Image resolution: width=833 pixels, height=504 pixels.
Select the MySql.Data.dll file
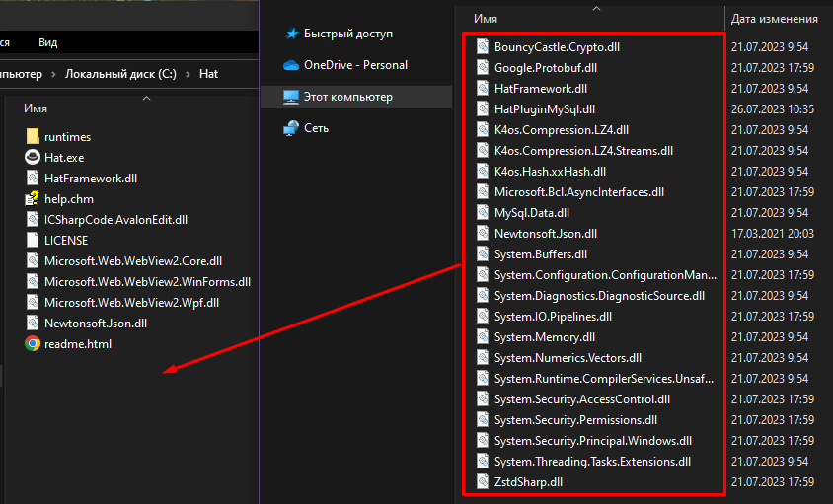click(531, 212)
